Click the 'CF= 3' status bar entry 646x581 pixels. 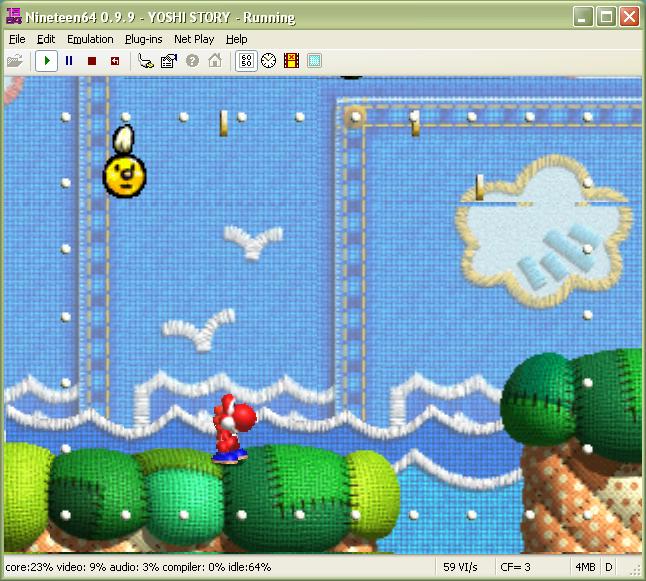pyautogui.click(x=515, y=567)
